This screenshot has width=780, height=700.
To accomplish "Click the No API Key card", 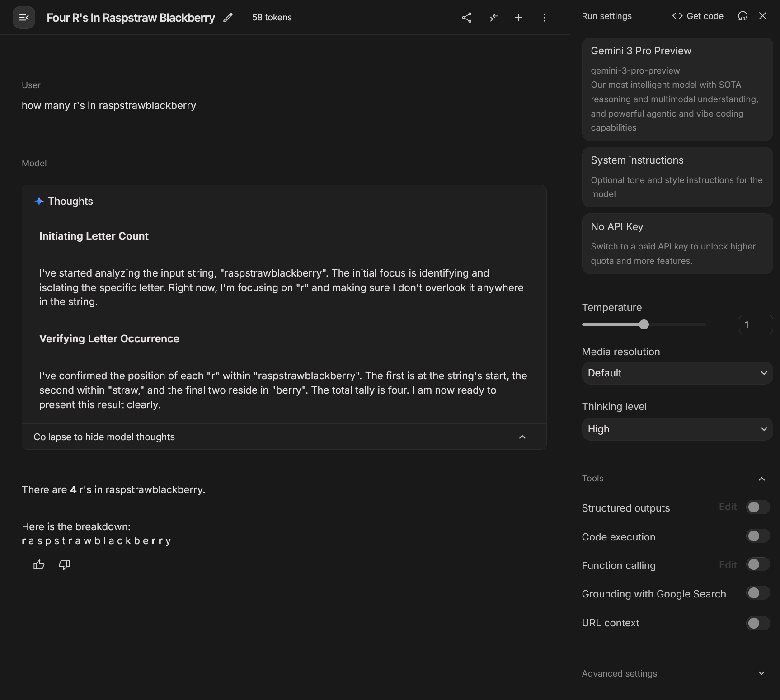I will [677, 244].
